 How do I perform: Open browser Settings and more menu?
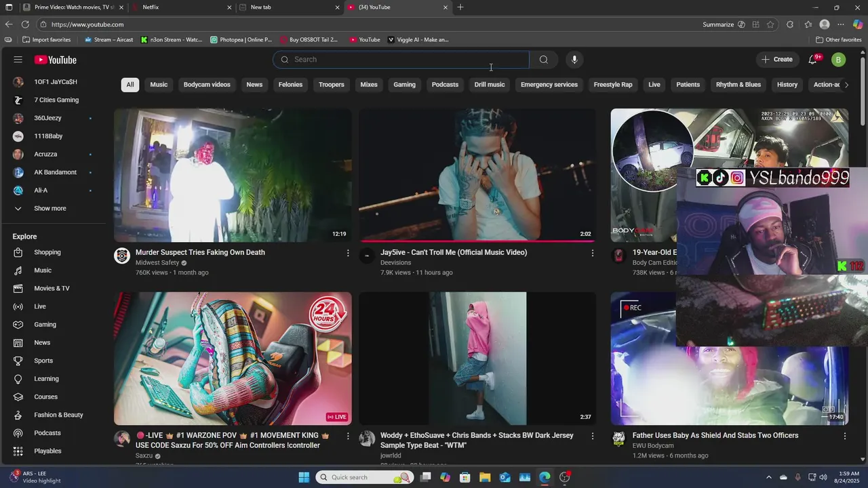[x=841, y=24]
